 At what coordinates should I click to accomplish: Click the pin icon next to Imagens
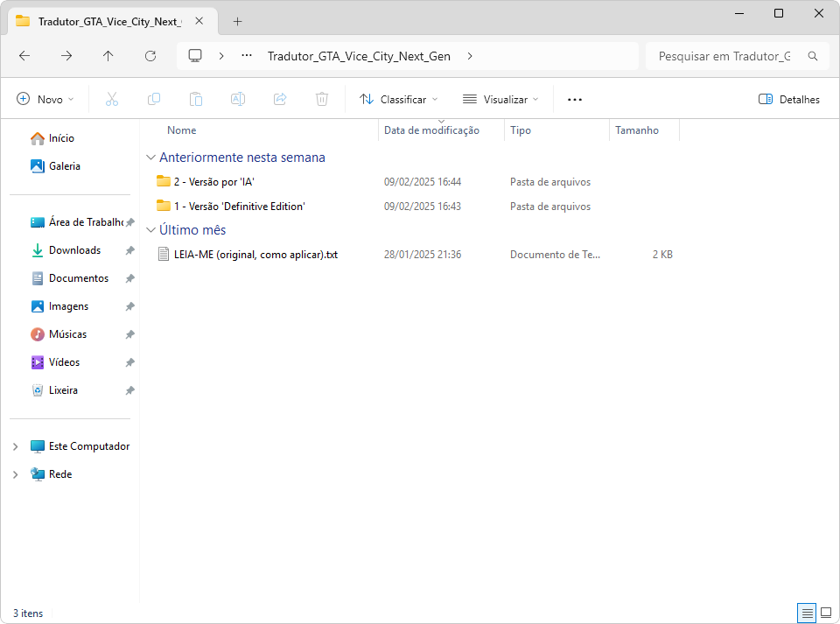129,306
